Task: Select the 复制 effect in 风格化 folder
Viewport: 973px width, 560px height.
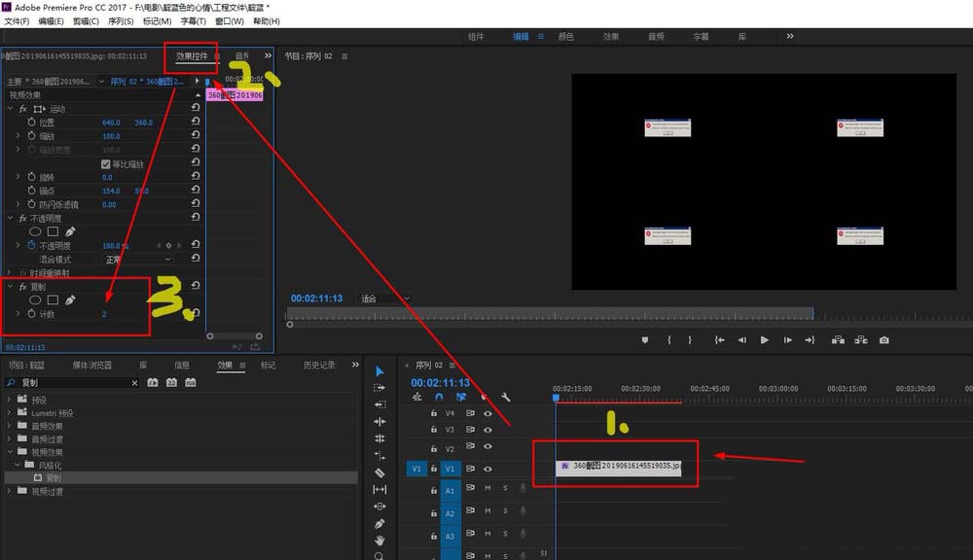Action: 54,478
